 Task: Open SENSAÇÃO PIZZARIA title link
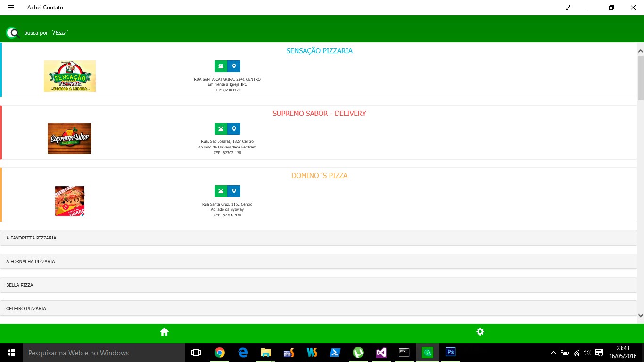pos(319,51)
